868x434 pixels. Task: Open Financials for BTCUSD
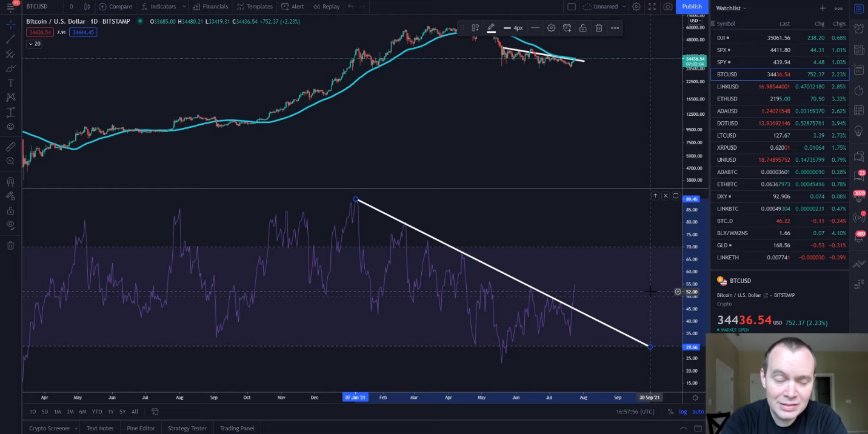pos(211,7)
